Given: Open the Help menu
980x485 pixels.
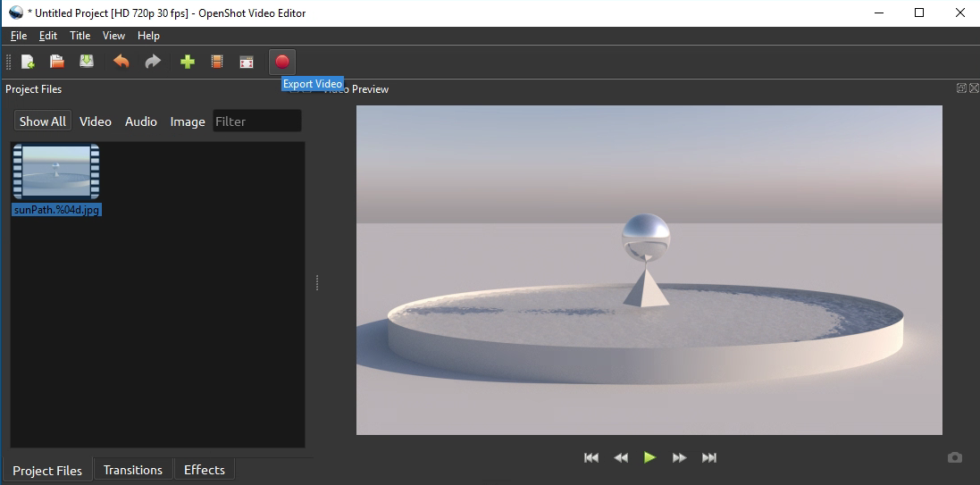Looking at the screenshot, I should pos(149,36).
